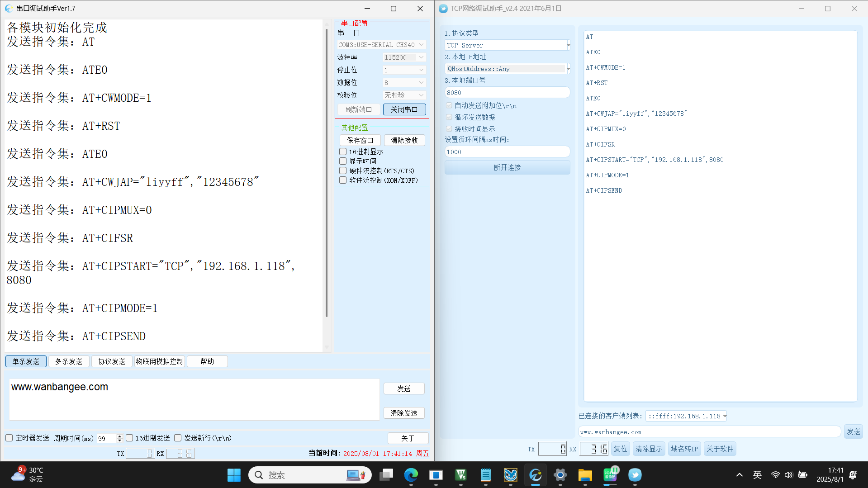
Task: Open the Notepad taskbar icon
Action: 486,475
